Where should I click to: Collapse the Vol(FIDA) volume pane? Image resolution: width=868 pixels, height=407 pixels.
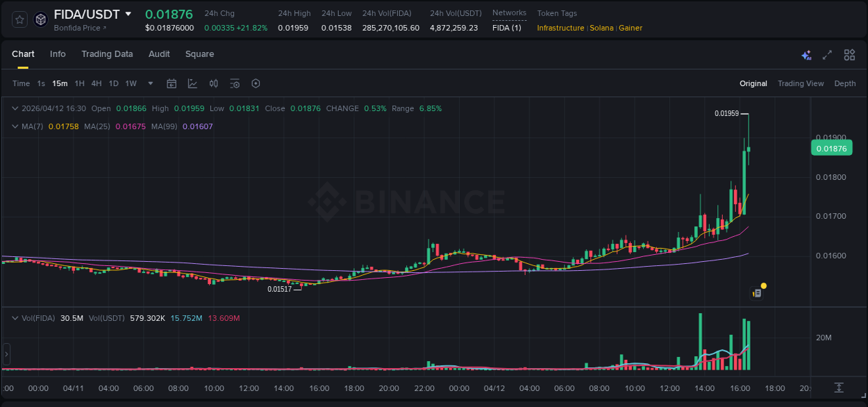[15, 317]
